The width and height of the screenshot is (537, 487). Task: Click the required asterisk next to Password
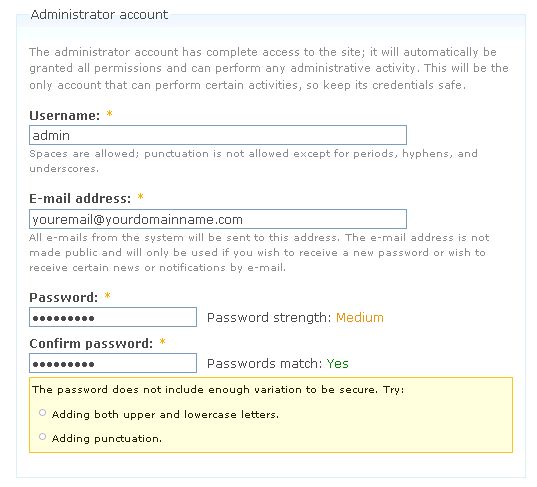[x=108, y=295]
